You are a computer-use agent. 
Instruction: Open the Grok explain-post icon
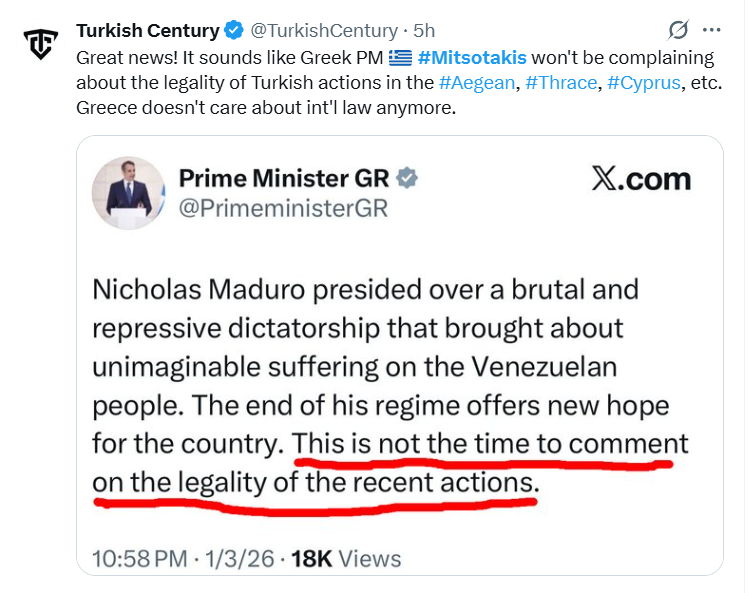[x=679, y=30]
